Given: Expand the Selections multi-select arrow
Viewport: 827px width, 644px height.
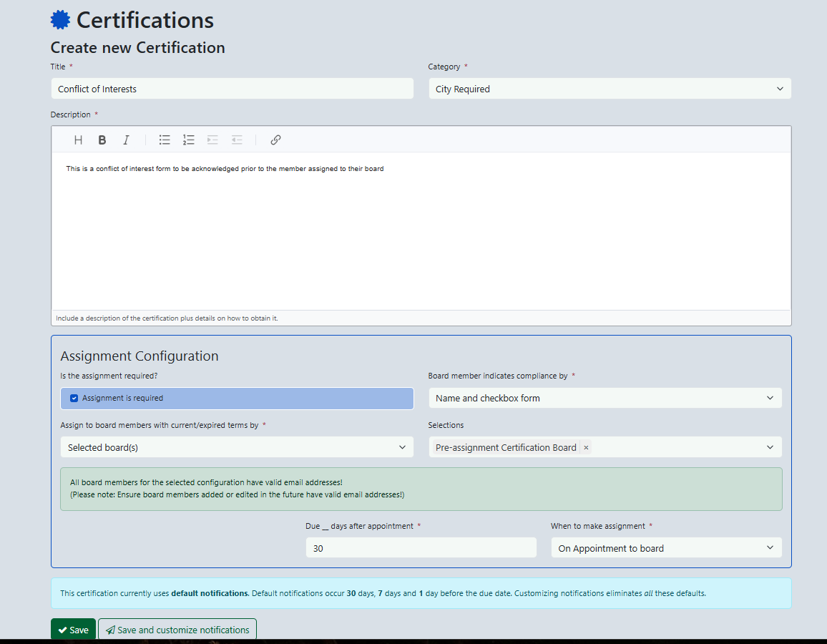Looking at the screenshot, I should point(770,447).
